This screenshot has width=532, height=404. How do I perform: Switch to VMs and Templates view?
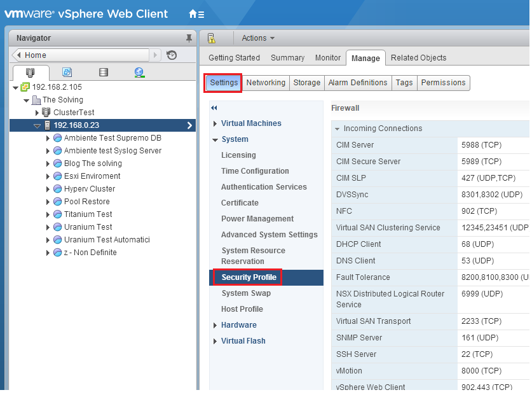[67, 72]
